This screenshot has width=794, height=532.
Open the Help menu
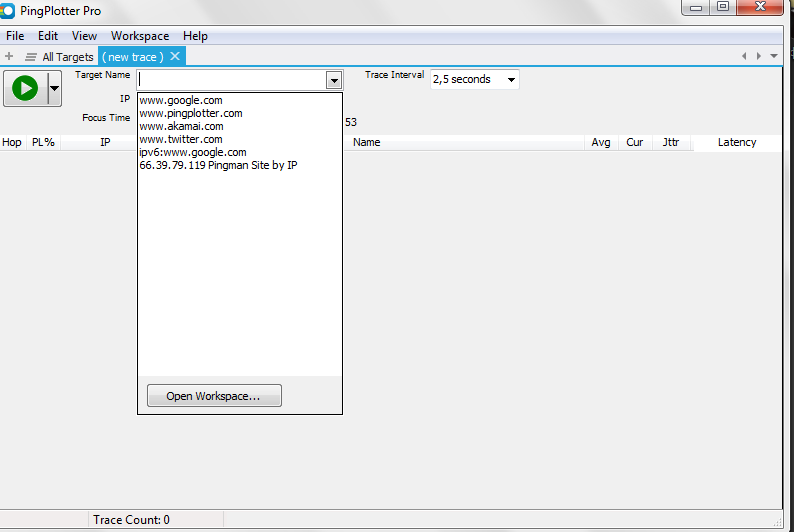(x=195, y=36)
